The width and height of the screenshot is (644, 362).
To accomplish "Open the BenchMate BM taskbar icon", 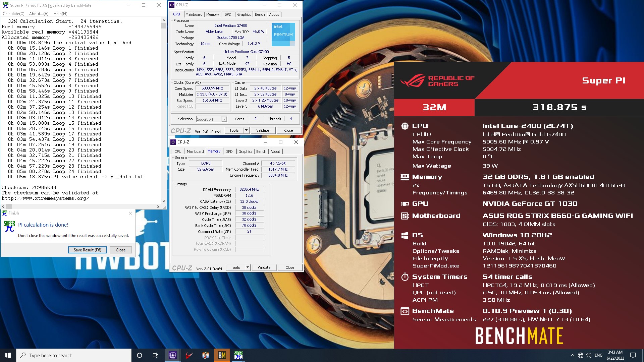I will point(222,355).
